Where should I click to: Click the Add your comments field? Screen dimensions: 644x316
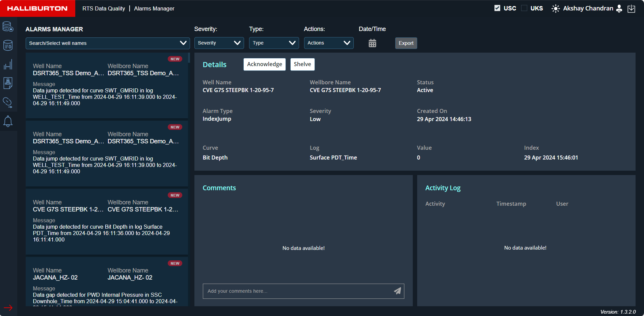[x=297, y=291]
